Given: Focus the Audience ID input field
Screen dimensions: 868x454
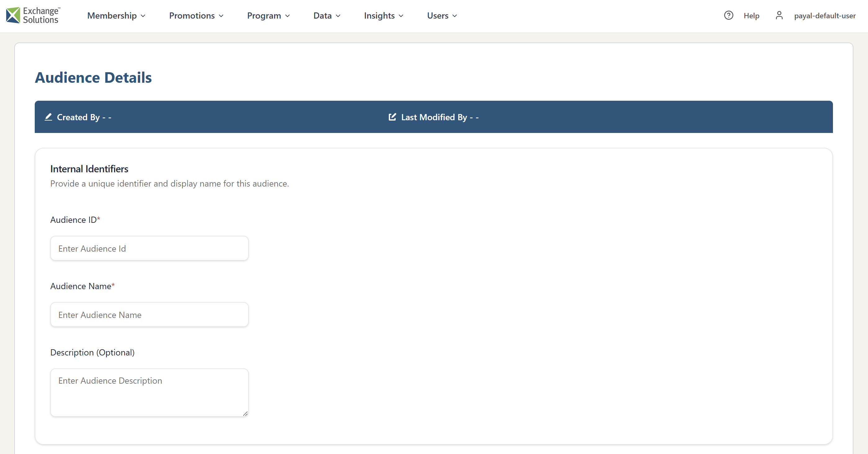Looking at the screenshot, I should click(x=149, y=248).
